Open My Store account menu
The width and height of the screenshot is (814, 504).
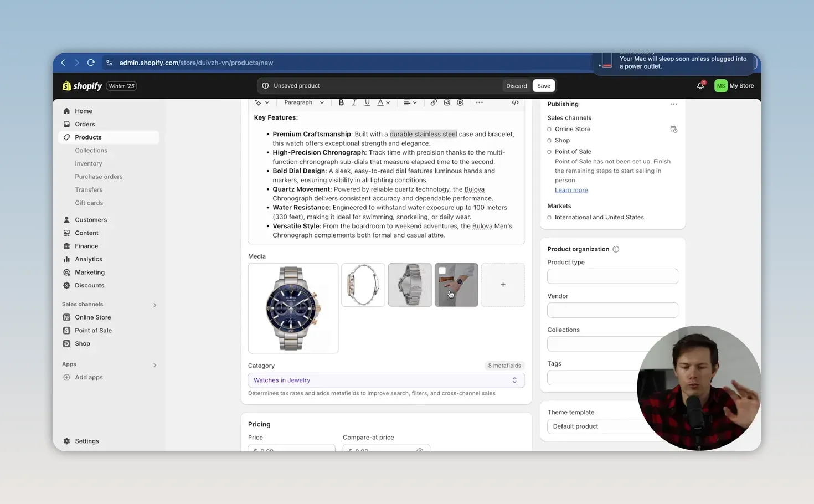pos(734,86)
